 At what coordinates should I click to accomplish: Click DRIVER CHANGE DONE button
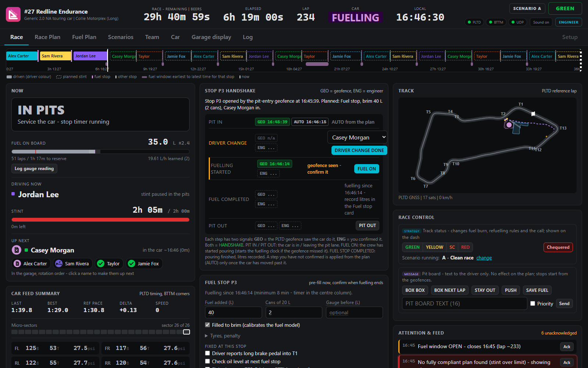pyautogui.click(x=359, y=150)
